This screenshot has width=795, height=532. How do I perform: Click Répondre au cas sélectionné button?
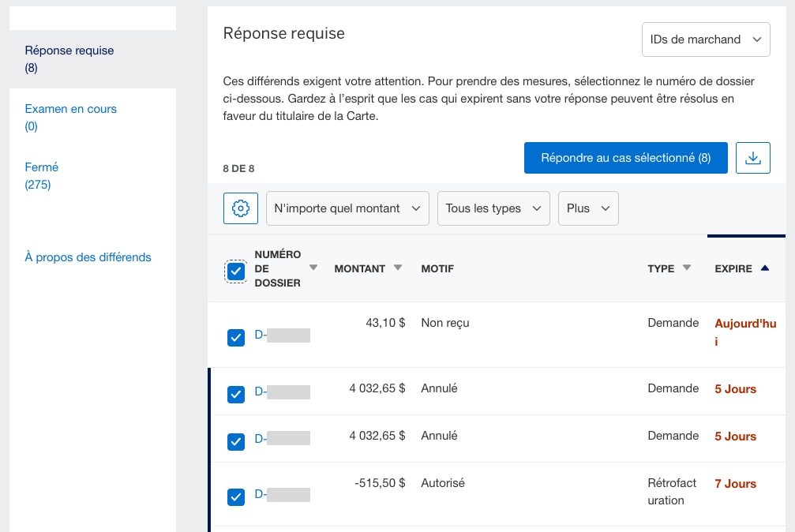coord(625,158)
